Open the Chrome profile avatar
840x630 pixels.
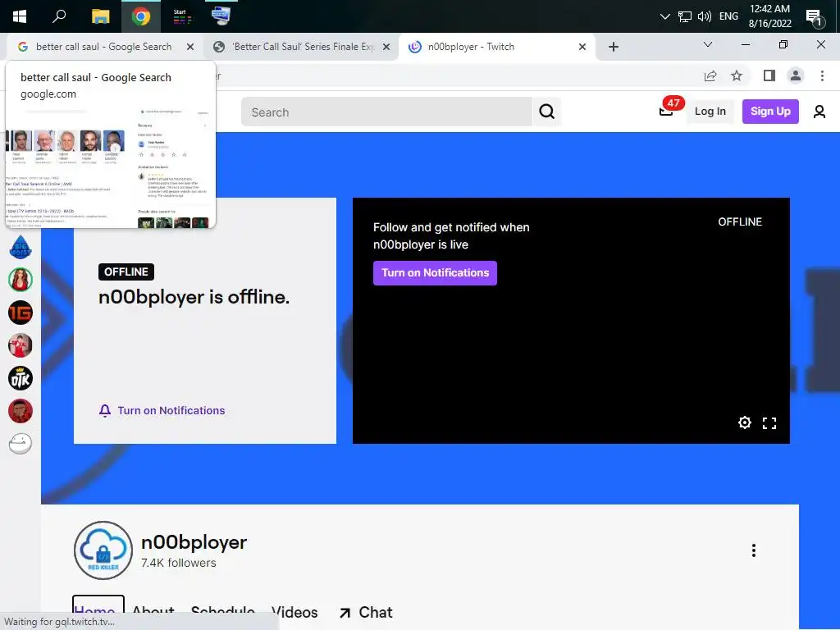point(796,76)
